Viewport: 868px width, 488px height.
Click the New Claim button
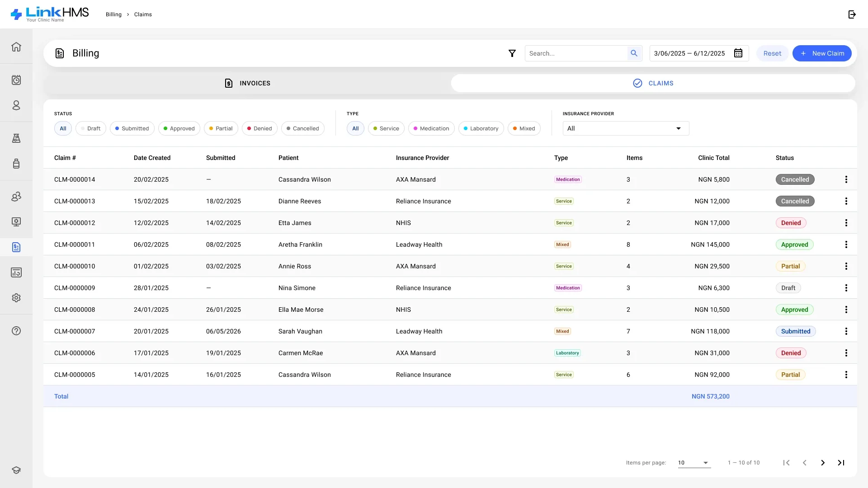(x=822, y=53)
